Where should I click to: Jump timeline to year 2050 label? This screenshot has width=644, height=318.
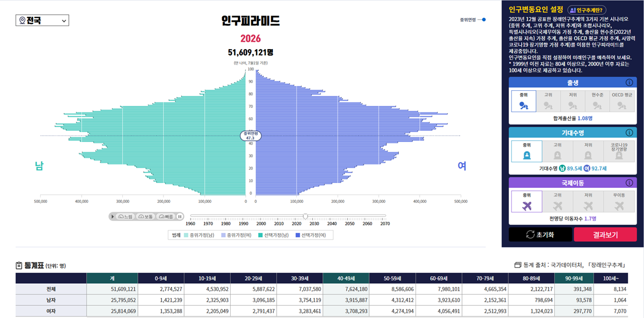click(349, 224)
